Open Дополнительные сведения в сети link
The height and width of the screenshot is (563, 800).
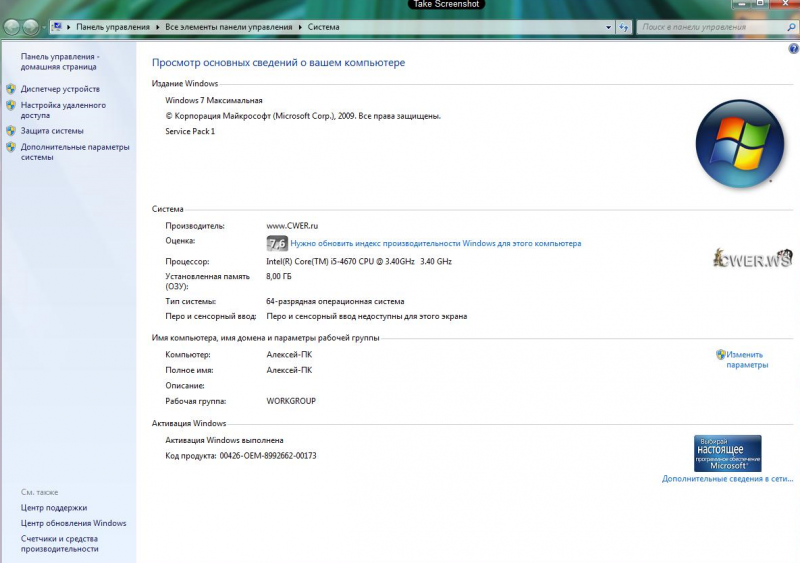[728, 479]
